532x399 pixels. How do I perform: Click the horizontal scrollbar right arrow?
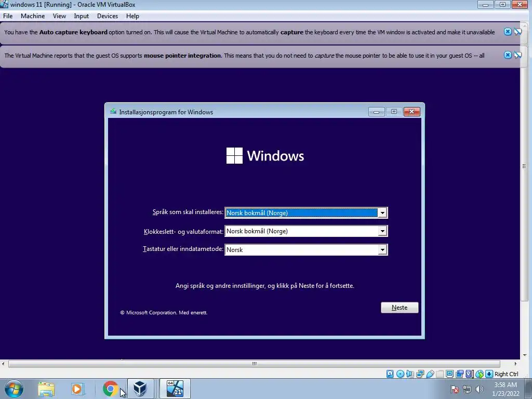(x=515, y=364)
